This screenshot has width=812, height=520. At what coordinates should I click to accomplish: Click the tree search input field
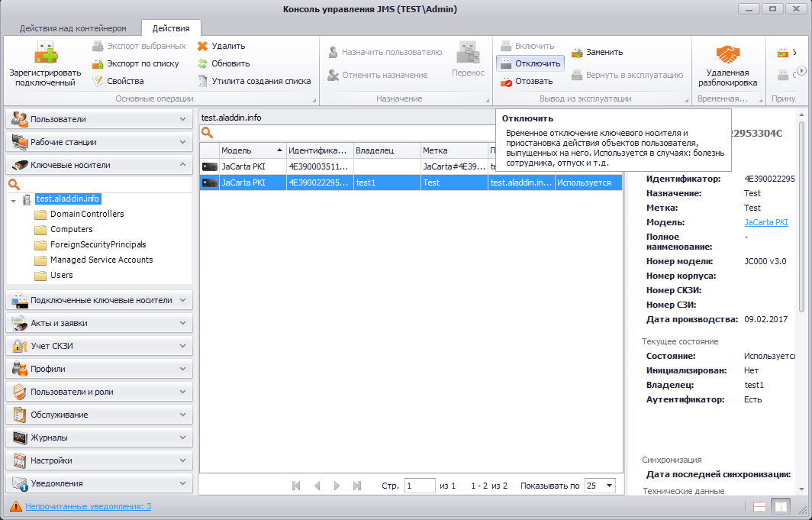(105, 185)
